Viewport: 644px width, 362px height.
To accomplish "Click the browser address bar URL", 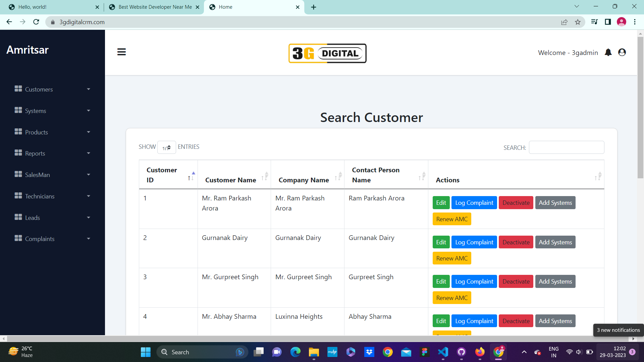I will (x=82, y=22).
